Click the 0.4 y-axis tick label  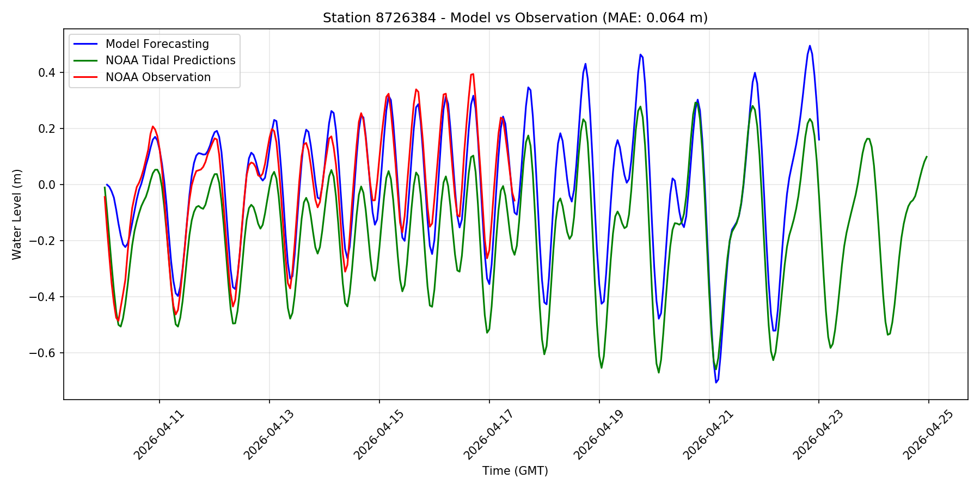(x=48, y=73)
